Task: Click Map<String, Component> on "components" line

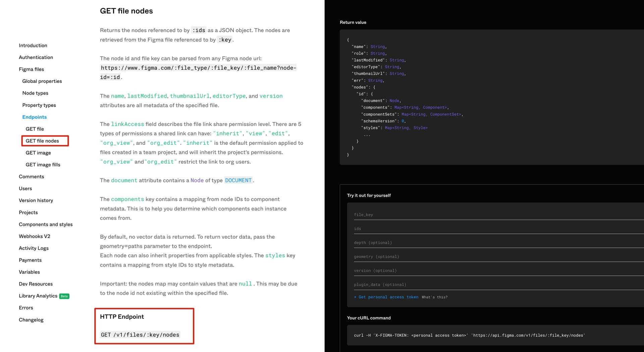Action: [421, 107]
